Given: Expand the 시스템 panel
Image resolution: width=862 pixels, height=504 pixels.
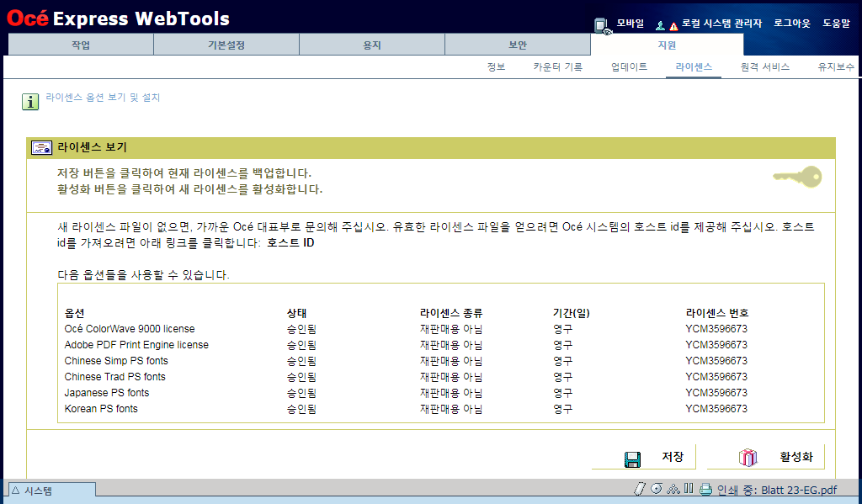Looking at the screenshot, I should (51, 491).
